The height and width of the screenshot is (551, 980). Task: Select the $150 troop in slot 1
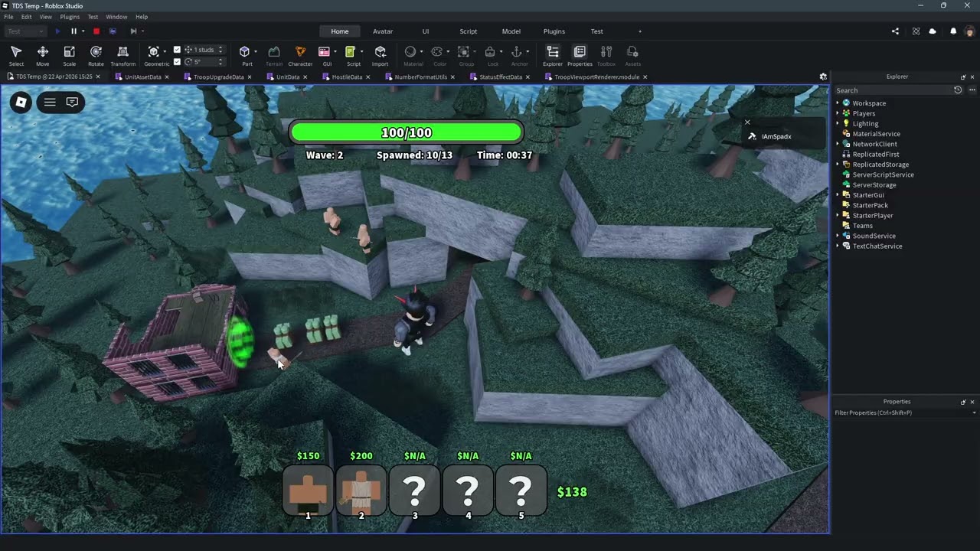coord(308,491)
